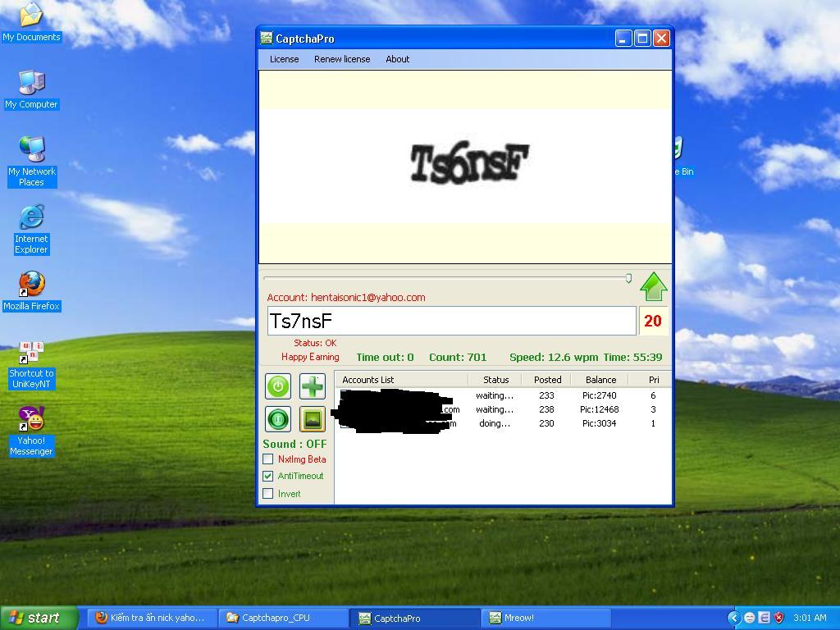
Task: Click the Time: 55:39 label
Action: [632, 358]
